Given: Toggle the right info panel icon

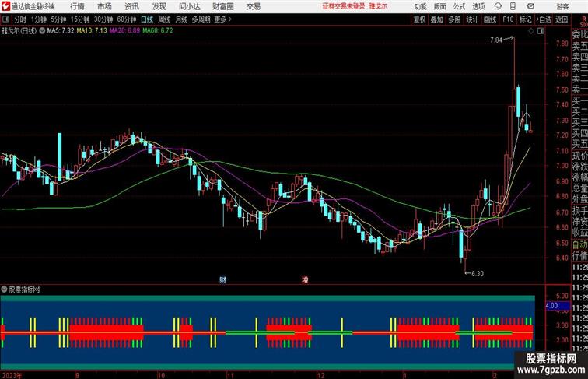Looking at the screenshot, I should click(x=541, y=31).
